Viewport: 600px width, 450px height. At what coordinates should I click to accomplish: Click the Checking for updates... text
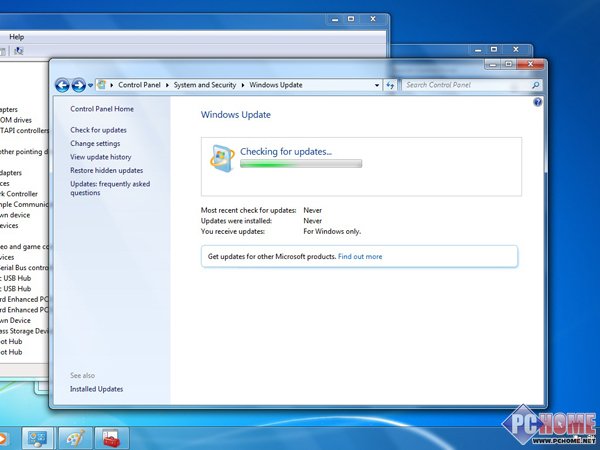click(286, 152)
